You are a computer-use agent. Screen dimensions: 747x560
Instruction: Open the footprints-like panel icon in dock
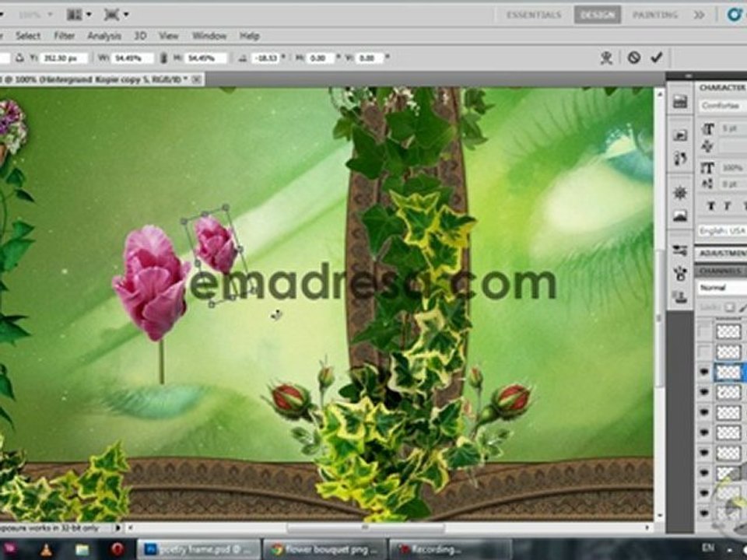click(x=680, y=158)
